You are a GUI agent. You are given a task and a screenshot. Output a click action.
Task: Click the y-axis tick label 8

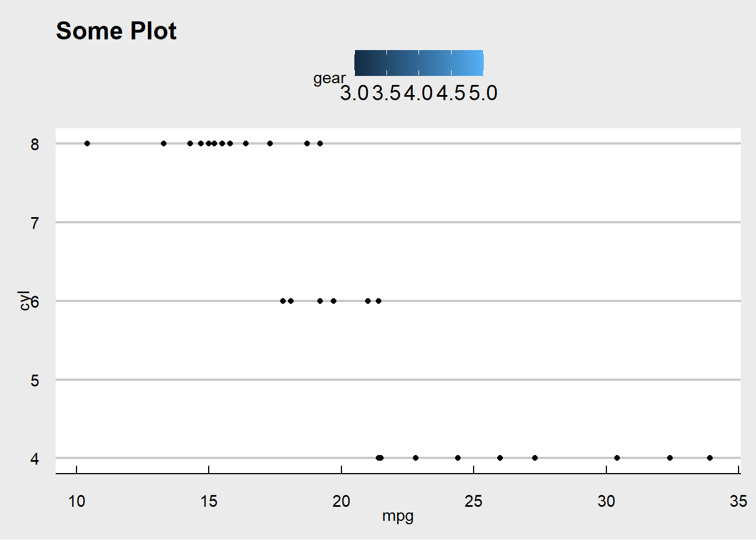tap(35, 145)
